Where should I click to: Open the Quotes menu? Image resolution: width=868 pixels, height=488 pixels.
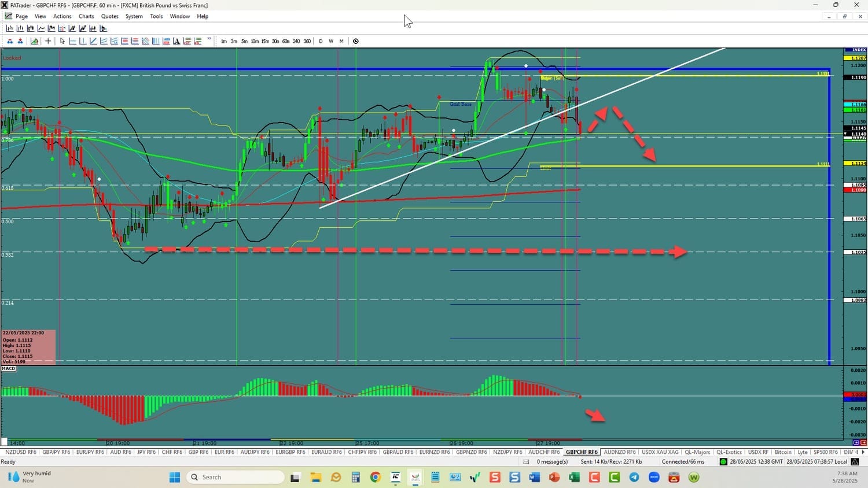pyautogui.click(x=110, y=16)
